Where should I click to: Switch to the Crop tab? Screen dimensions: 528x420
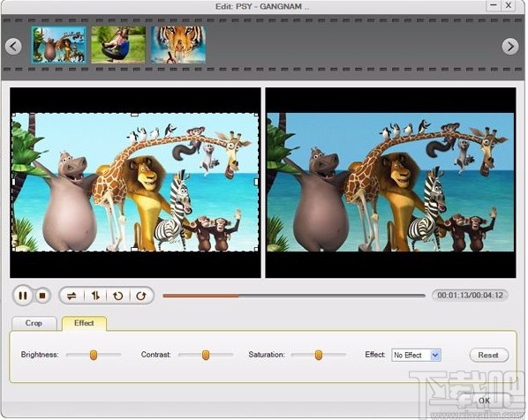click(x=34, y=324)
